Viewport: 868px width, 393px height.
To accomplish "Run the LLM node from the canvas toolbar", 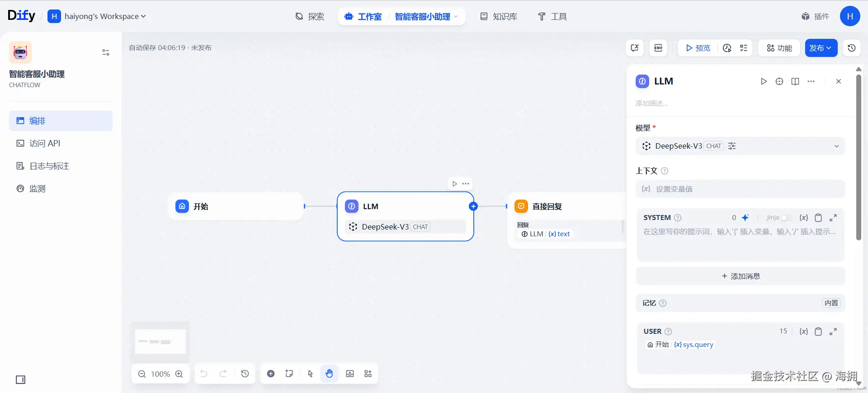I will [455, 184].
